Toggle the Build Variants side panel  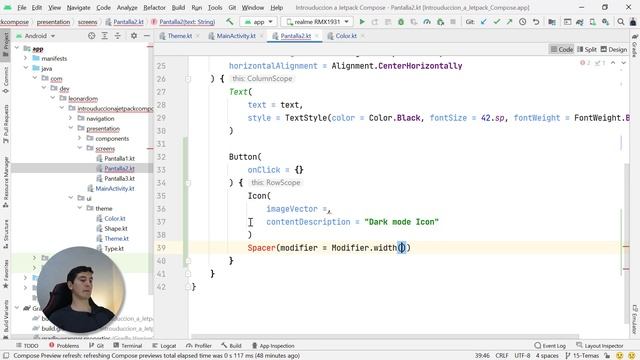coord(6,320)
